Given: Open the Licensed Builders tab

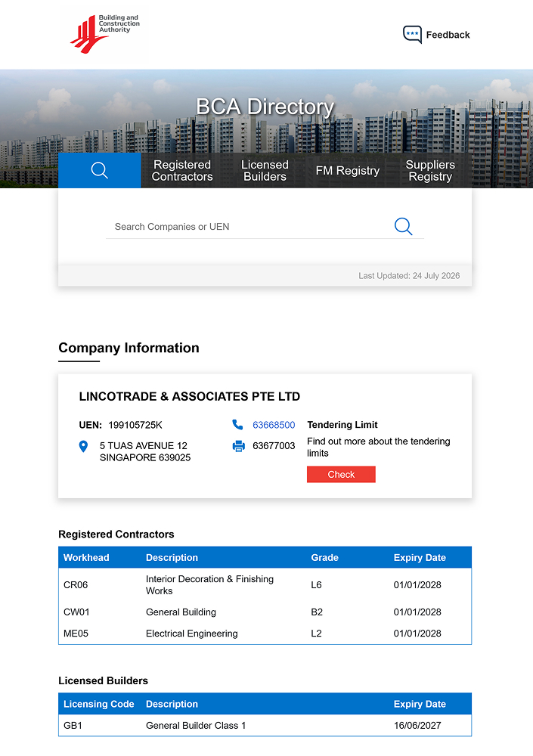Looking at the screenshot, I should 265,171.
